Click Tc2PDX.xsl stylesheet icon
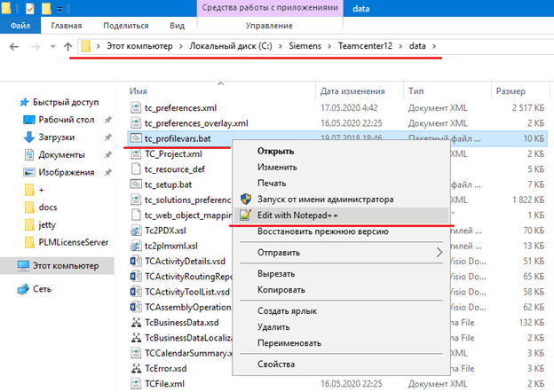The image size is (554, 392). tap(136, 231)
